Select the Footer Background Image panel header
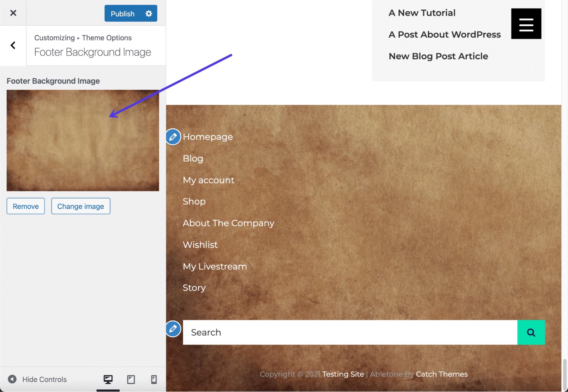568x392 pixels. [x=92, y=51]
